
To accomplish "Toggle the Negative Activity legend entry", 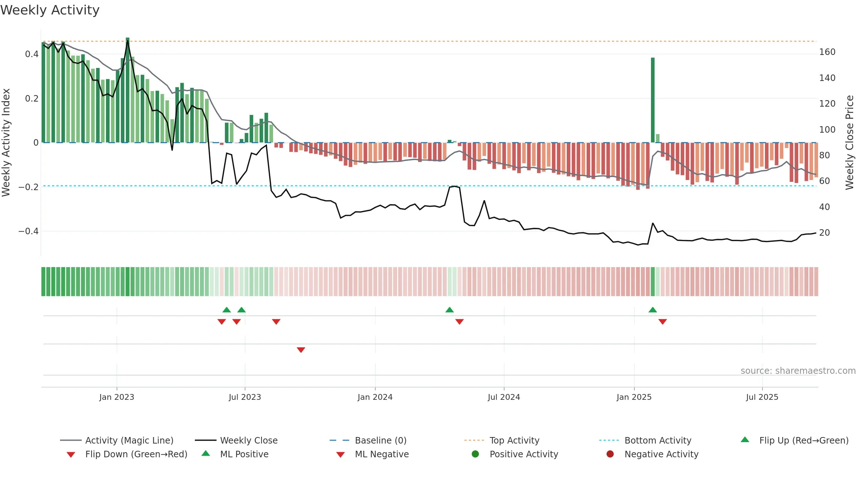I will [652, 454].
